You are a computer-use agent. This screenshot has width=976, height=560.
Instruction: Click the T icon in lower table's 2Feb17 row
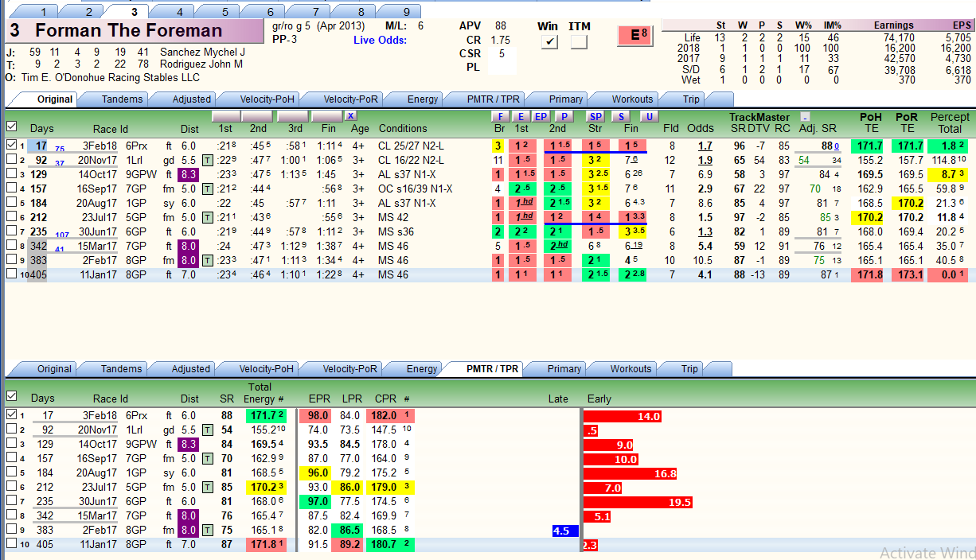208,531
